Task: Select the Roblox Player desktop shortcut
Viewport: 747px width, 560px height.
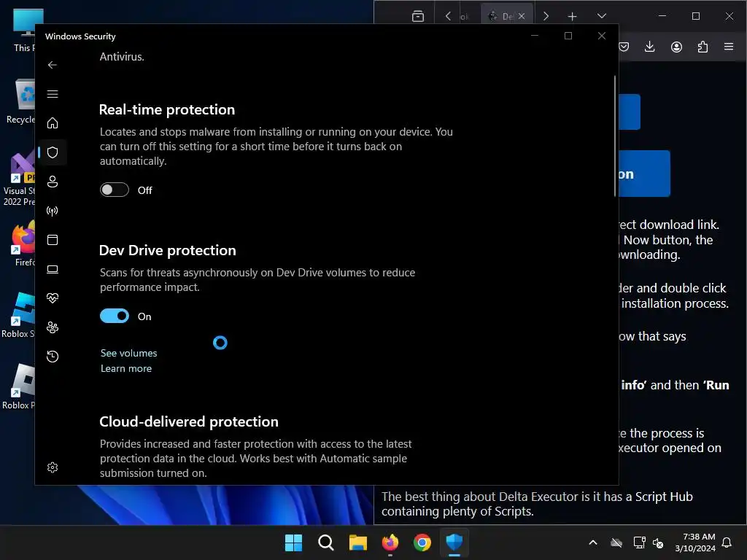Action: 19,386
